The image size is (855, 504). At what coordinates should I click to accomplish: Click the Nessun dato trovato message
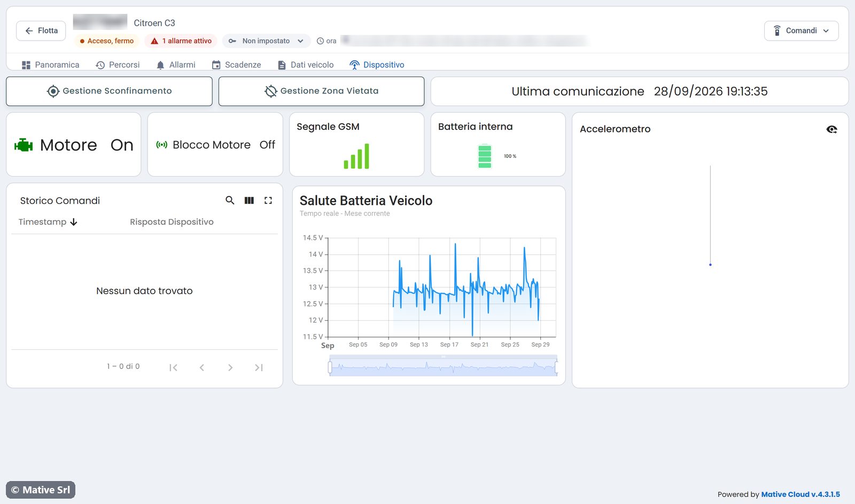(x=144, y=291)
